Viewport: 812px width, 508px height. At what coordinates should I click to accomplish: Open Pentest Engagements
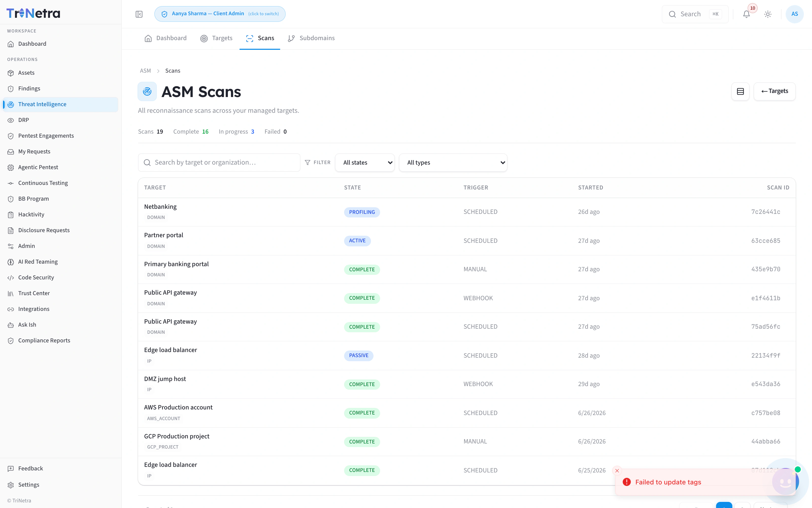(x=60, y=136)
